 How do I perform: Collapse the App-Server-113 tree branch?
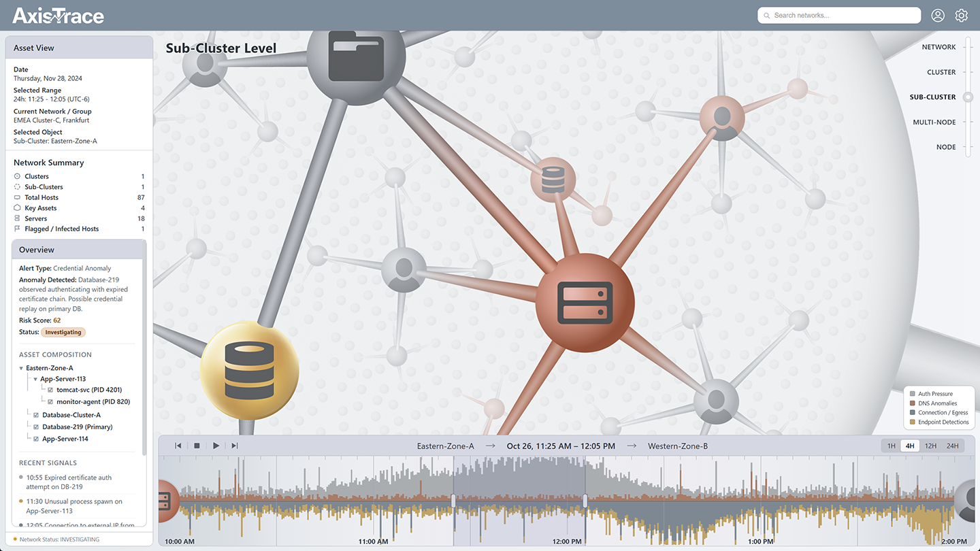point(35,379)
